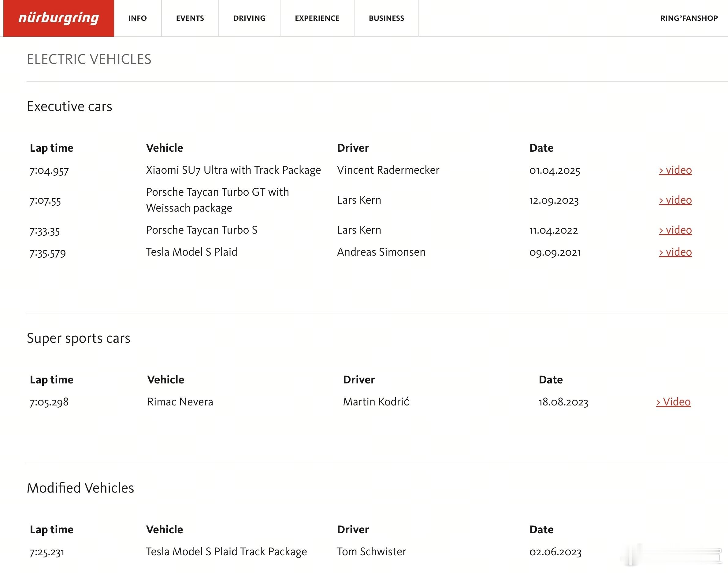Select the 7:04.957 lap time cell
728x573 pixels.
click(x=49, y=170)
